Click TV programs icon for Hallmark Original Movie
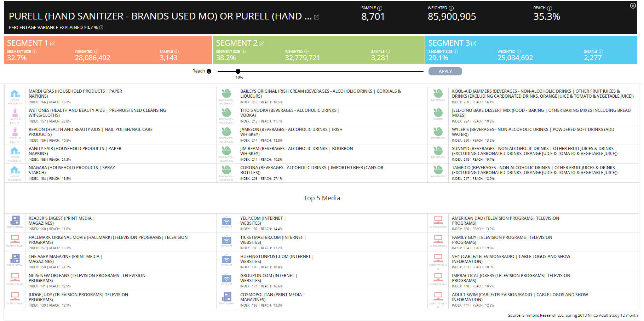The image size is (644, 321). coord(15,239)
